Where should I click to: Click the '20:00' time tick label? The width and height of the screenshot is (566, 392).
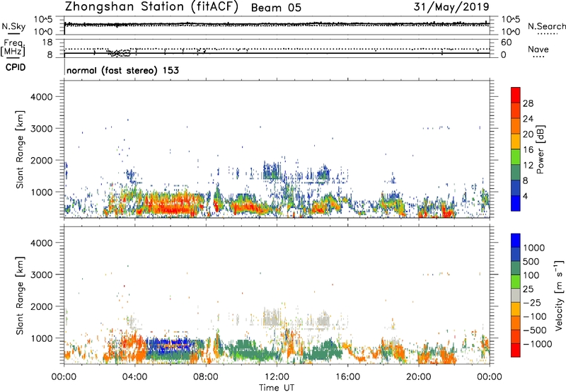419,377
